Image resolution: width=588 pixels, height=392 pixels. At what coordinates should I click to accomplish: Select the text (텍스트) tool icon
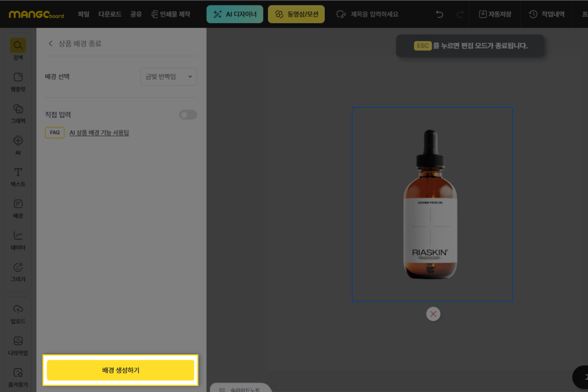(18, 176)
